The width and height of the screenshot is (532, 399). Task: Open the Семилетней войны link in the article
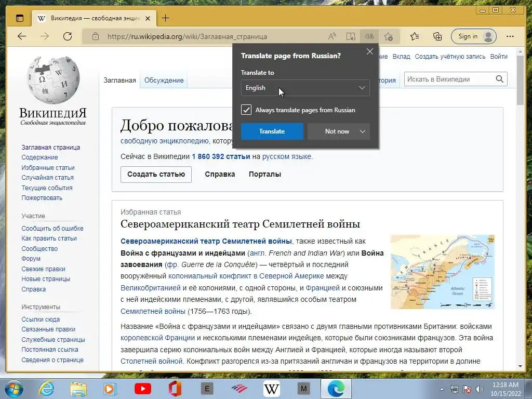[153, 311]
